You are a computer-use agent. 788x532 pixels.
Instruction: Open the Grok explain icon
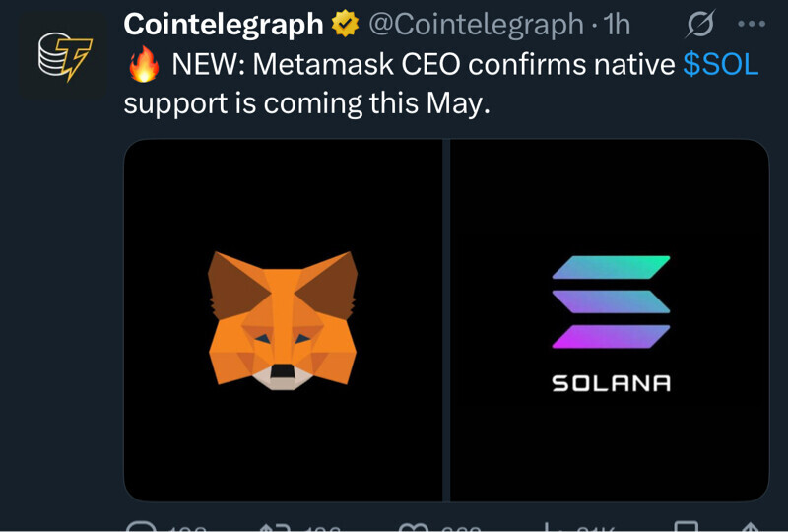tap(698, 24)
